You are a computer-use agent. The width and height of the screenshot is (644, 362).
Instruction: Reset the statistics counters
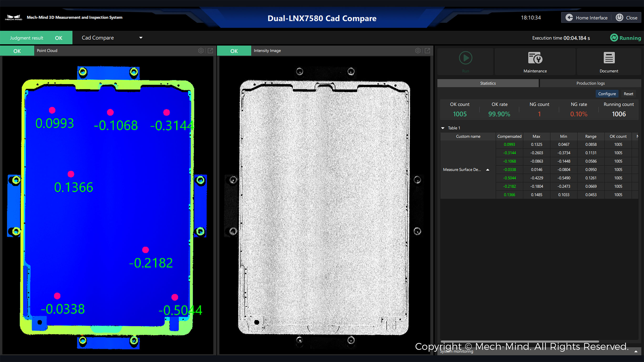click(x=628, y=94)
